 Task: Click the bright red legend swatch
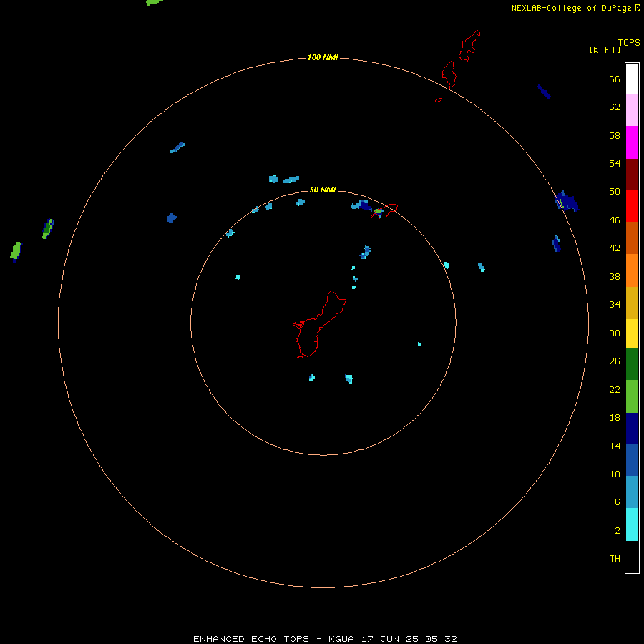click(632, 206)
